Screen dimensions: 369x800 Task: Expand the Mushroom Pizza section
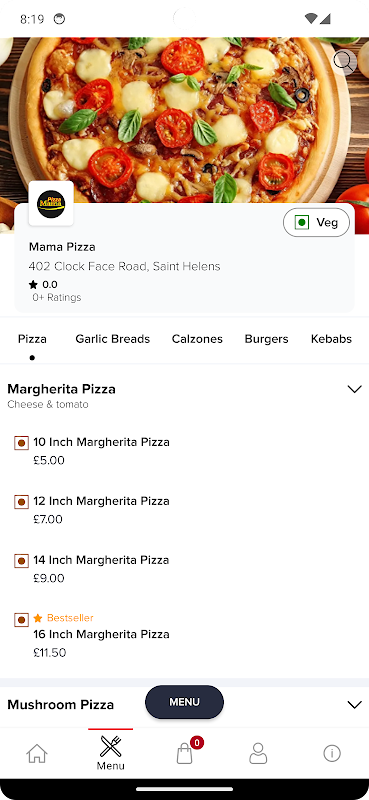(x=354, y=705)
